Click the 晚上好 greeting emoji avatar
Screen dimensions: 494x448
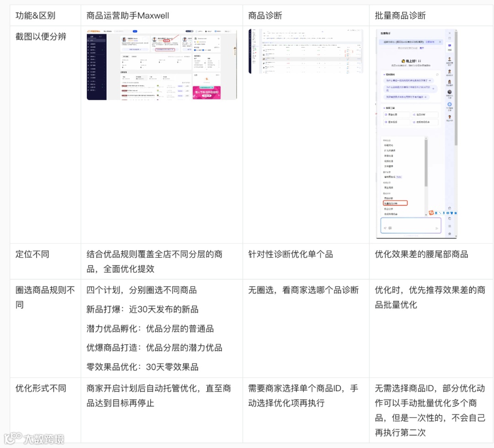(x=403, y=61)
